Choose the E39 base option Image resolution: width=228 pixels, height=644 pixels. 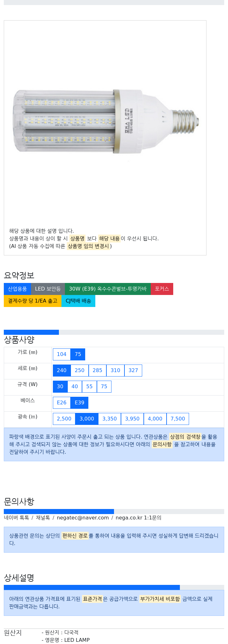(x=79, y=403)
